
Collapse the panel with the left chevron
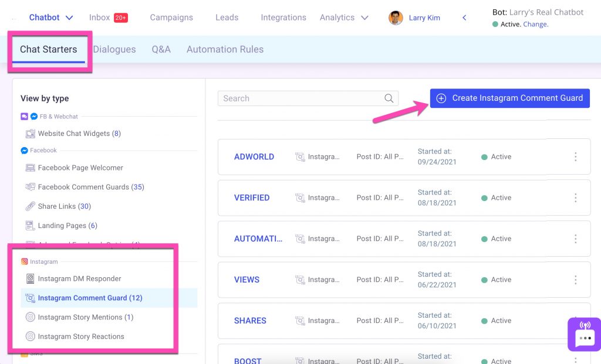coord(464,18)
